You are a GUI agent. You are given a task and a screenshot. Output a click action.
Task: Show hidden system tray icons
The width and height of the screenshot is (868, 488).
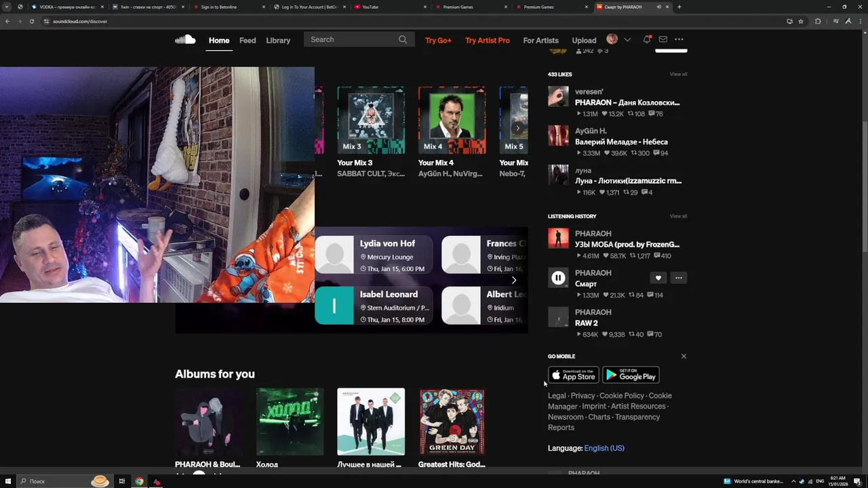[793, 481]
